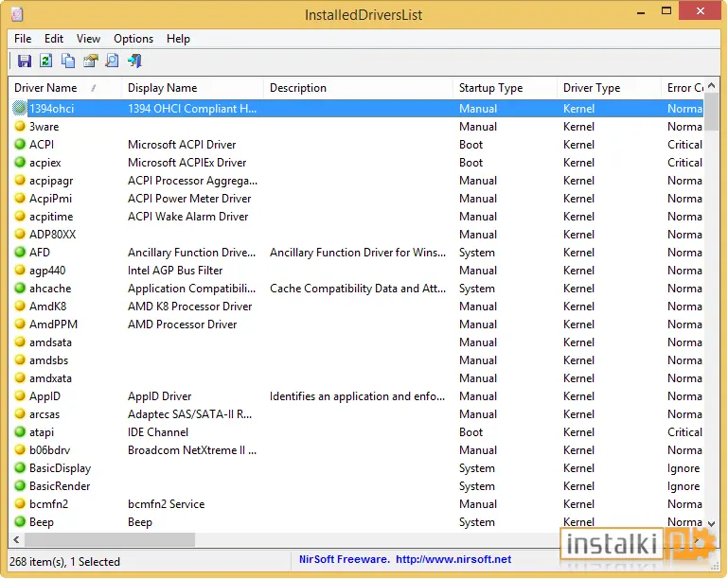This screenshot has width=728, height=579.
Task: Click the green icon beside BasicDisplay
Action: point(20,468)
